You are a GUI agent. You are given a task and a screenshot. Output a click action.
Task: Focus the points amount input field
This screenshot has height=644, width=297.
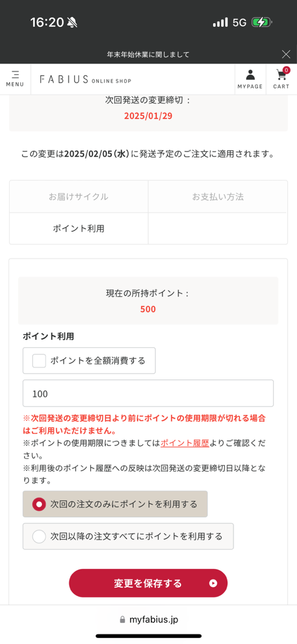point(148,393)
